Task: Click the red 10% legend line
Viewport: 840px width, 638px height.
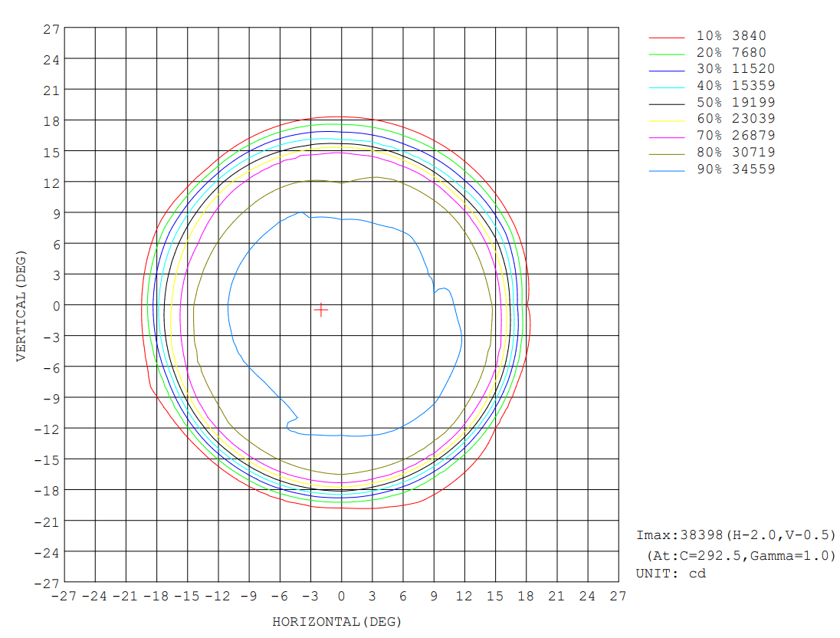Action: tap(665, 37)
